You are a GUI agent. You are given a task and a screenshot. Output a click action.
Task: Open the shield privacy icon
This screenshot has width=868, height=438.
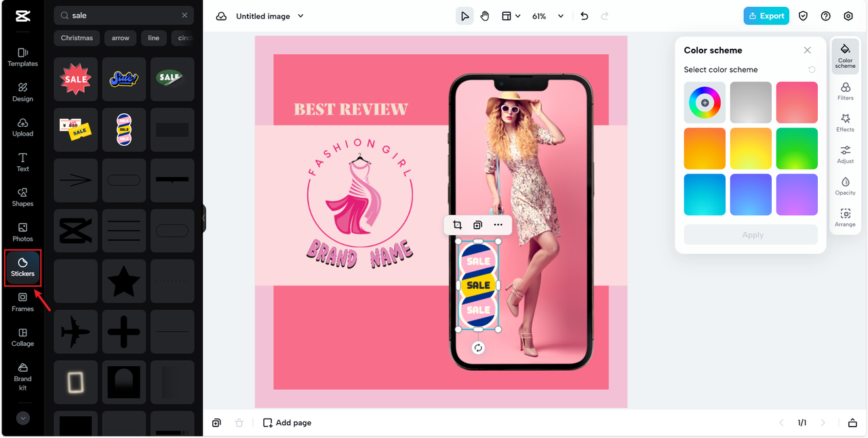click(x=803, y=16)
